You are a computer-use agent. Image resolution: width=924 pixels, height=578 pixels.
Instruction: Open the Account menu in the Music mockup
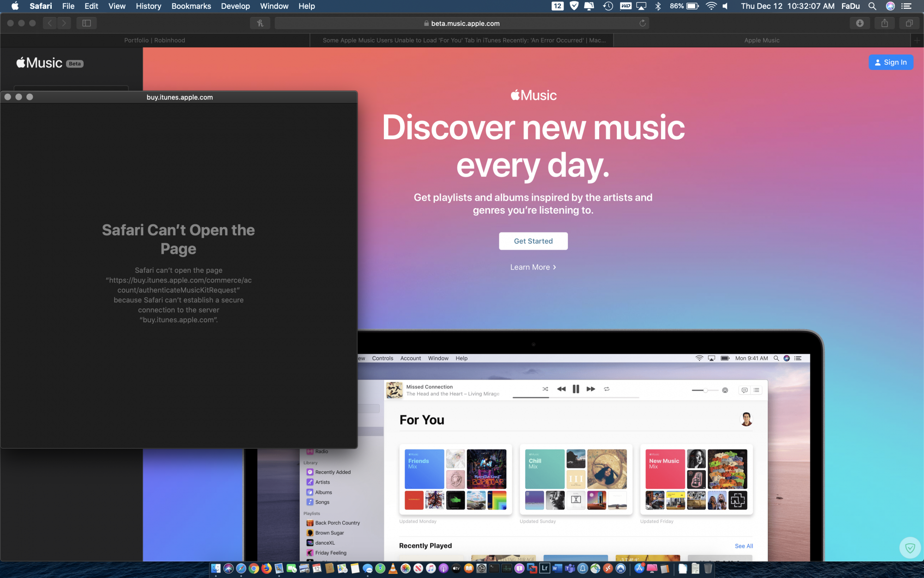[410, 358]
